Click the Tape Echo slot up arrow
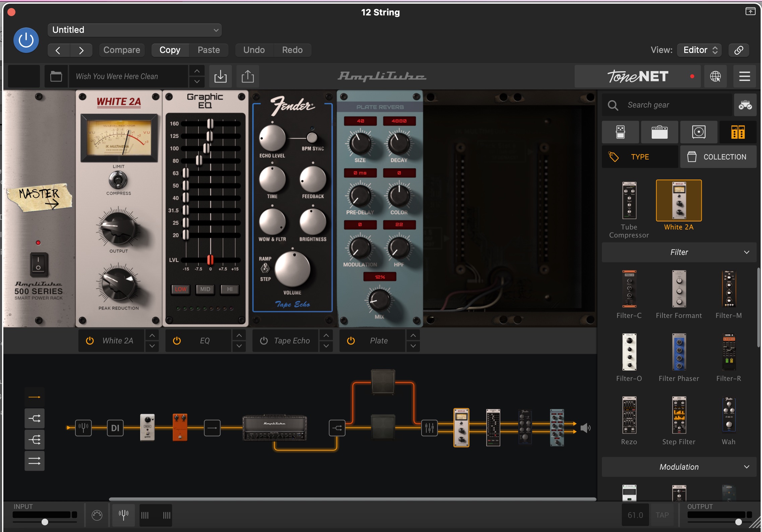 (x=326, y=335)
